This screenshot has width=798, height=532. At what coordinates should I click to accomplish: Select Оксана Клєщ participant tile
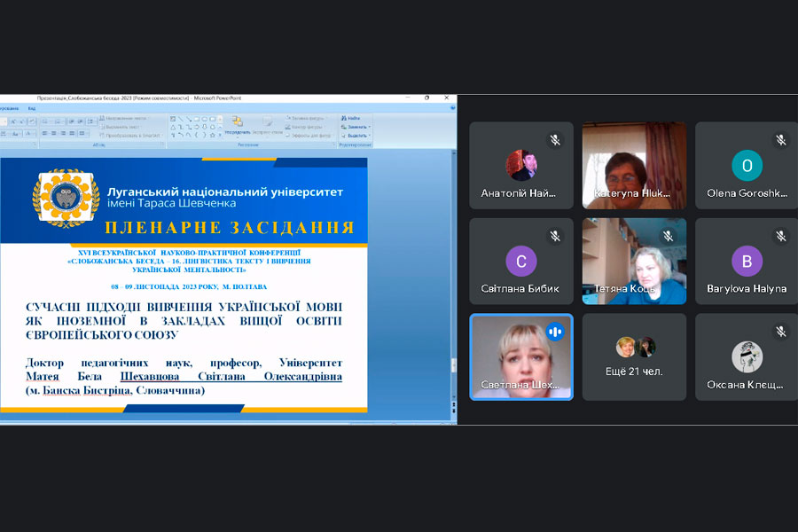coord(747,356)
